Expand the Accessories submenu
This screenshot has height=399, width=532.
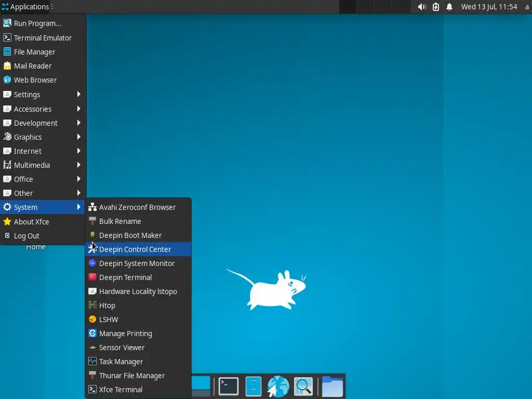tap(43, 109)
